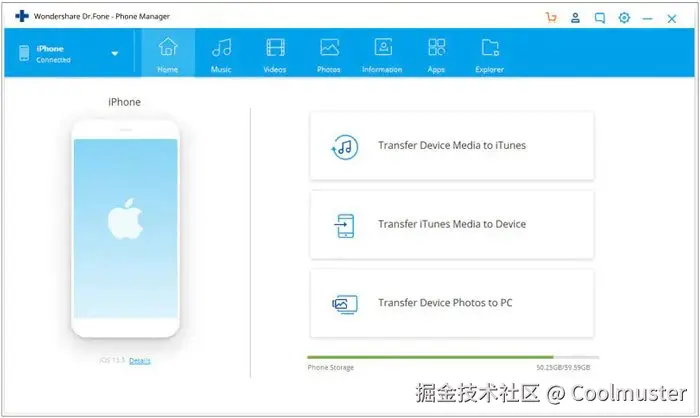Image resolution: width=700 pixels, height=418 pixels.
Task: Click the 'iPhone' heading above the phone image
Action: click(125, 102)
